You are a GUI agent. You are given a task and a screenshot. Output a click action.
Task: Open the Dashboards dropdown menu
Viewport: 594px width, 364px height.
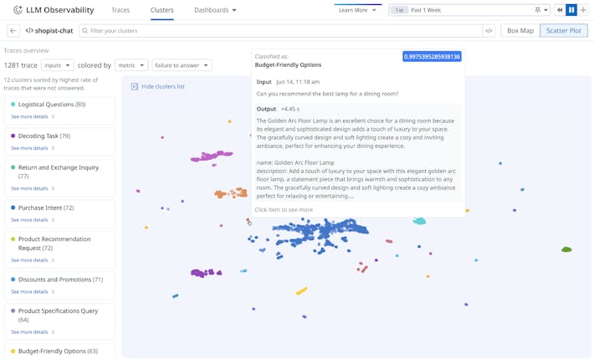[x=215, y=10]
